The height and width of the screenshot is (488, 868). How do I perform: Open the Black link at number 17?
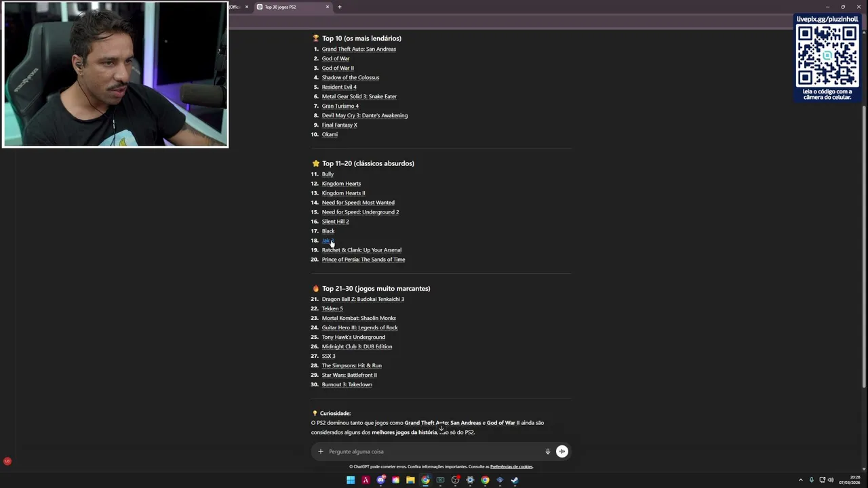pos(328,231)
